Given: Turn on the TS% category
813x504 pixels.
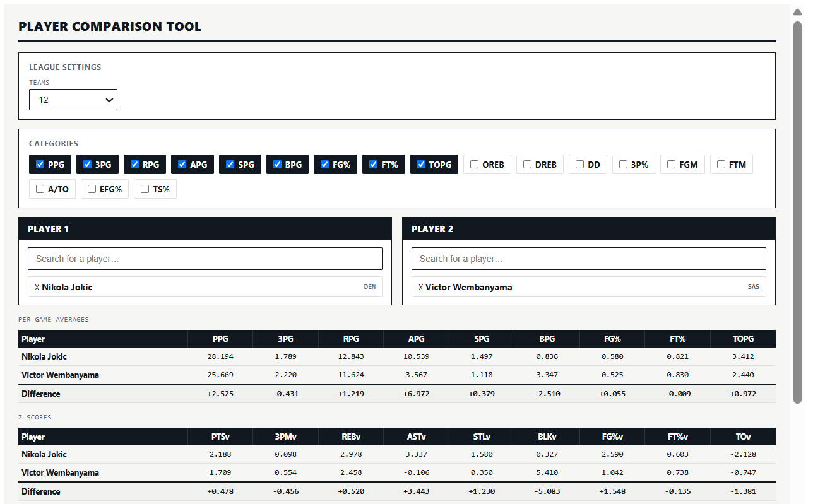Looking at the screenshot, I should click(145, 189).
